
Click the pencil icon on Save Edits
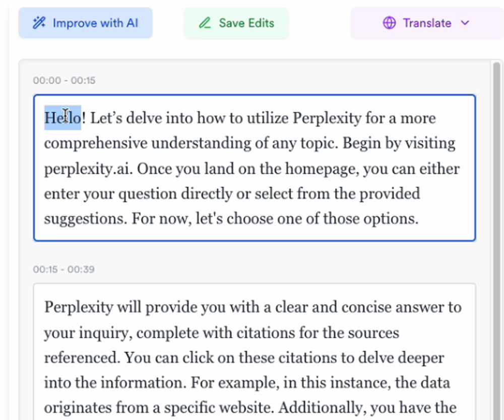click(205, 23)
